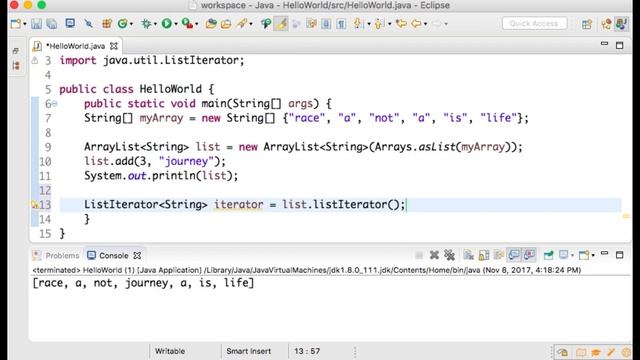The width and height of the screenshot is (640, 360).
Task: Toggle Scroll Lock in Console
Action: 484,255
